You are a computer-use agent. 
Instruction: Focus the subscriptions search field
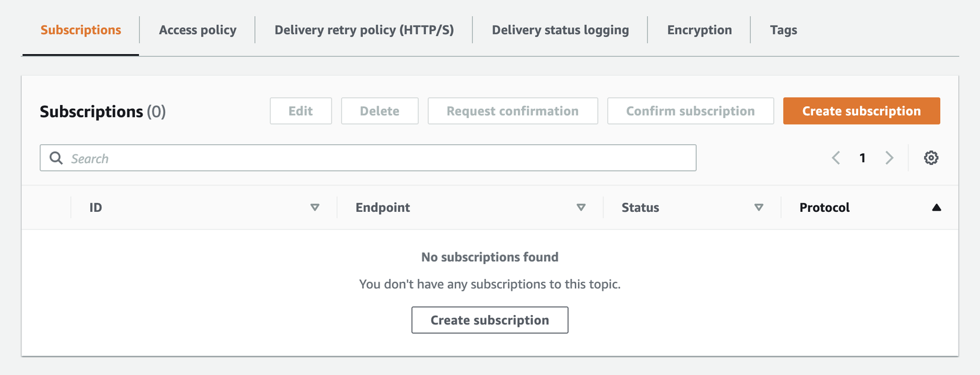[x=380, y=158]
